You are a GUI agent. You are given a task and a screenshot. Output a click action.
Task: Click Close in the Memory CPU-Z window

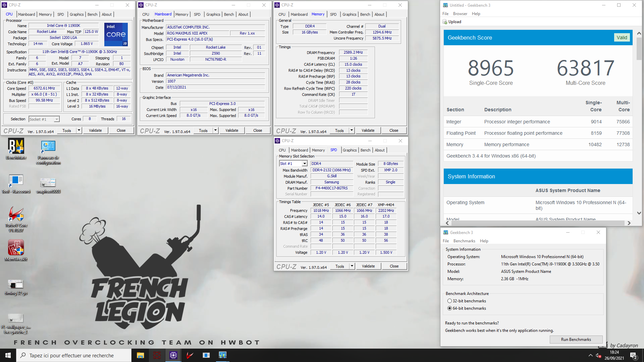394,130
